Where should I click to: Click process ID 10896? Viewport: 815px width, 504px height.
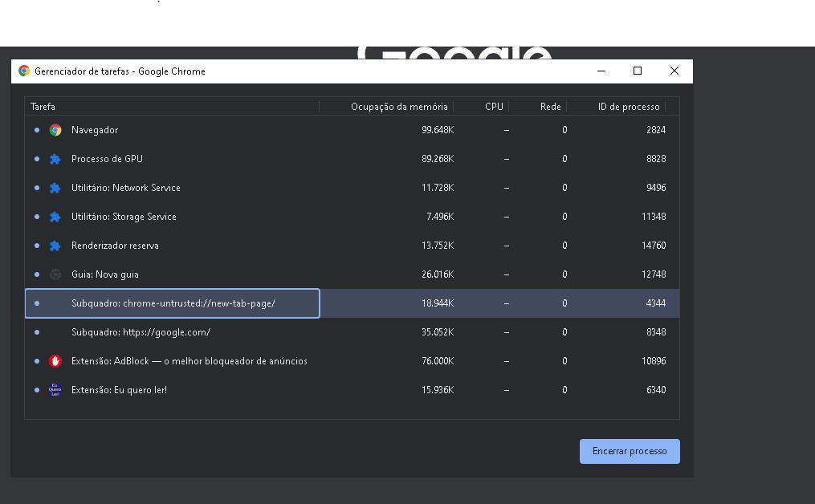654,361
